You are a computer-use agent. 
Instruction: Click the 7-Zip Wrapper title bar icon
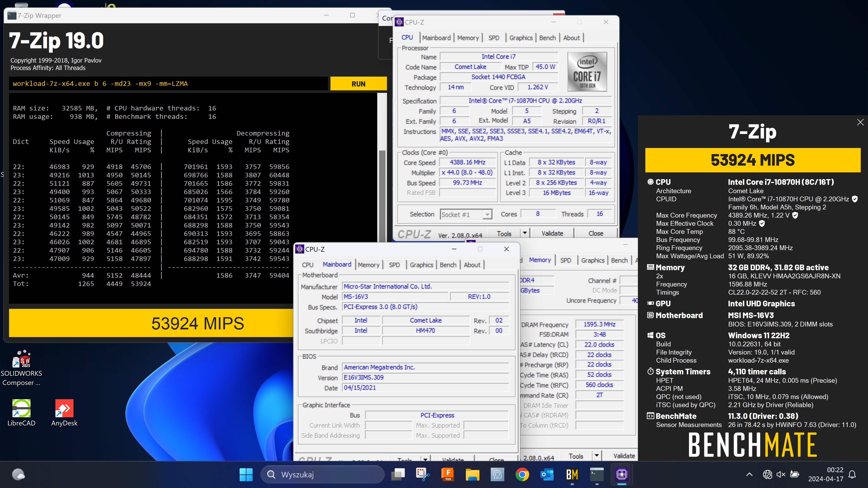click(x=12, y=15)
